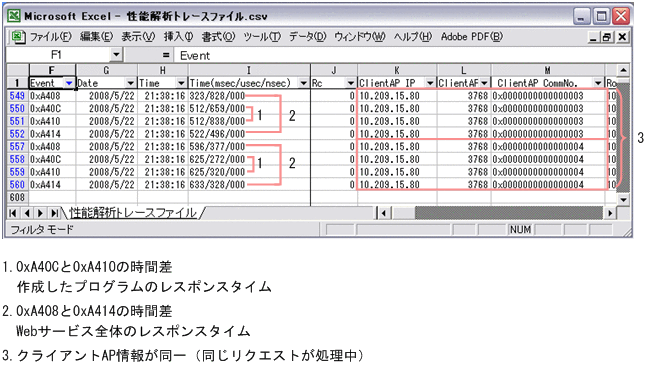The width and height of the screenshot is (648, 367).
Task: Open the ClientAP column L filter dropdown
Action: click(484, 83)
